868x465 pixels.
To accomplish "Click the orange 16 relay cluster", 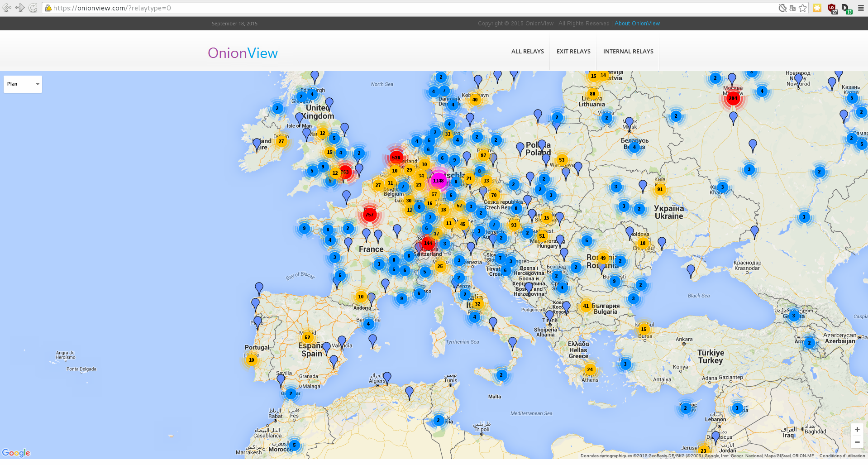I will 429,203.
